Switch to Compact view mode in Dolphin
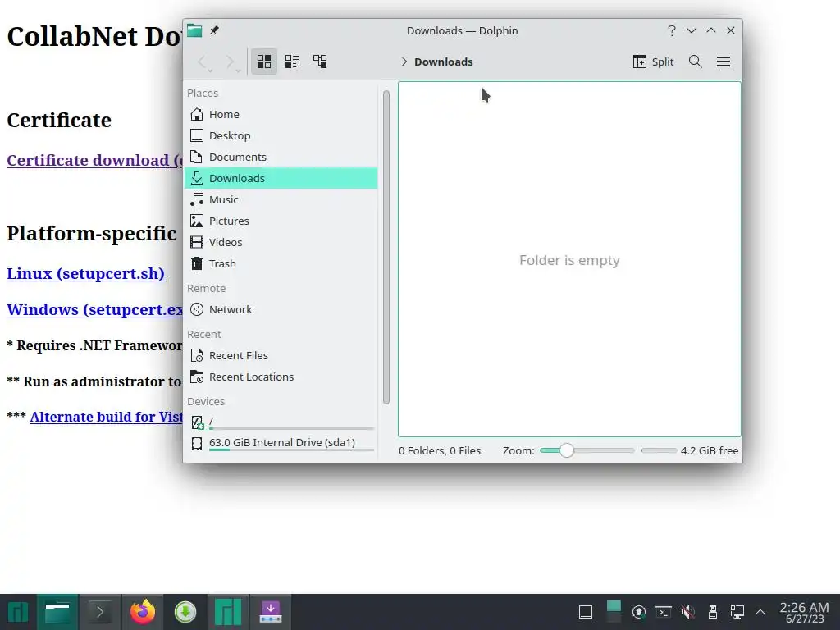 pos(292,62)
